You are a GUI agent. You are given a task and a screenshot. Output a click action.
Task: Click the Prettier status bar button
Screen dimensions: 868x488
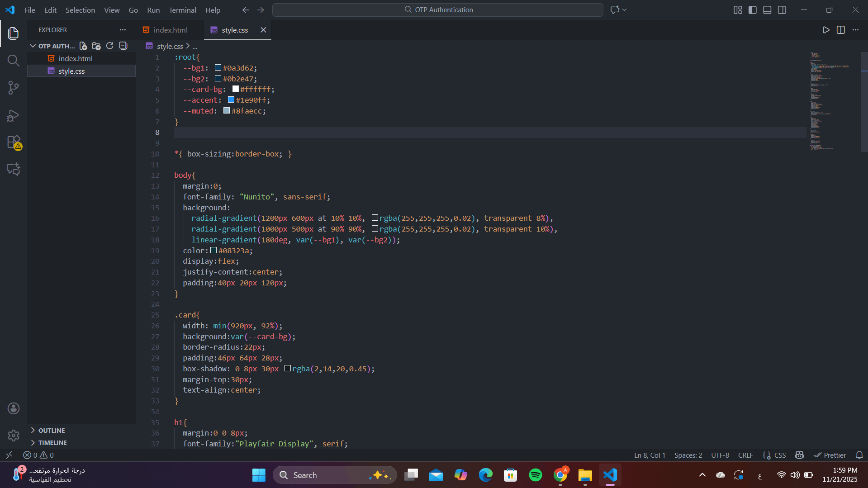(x=830, y=455)
